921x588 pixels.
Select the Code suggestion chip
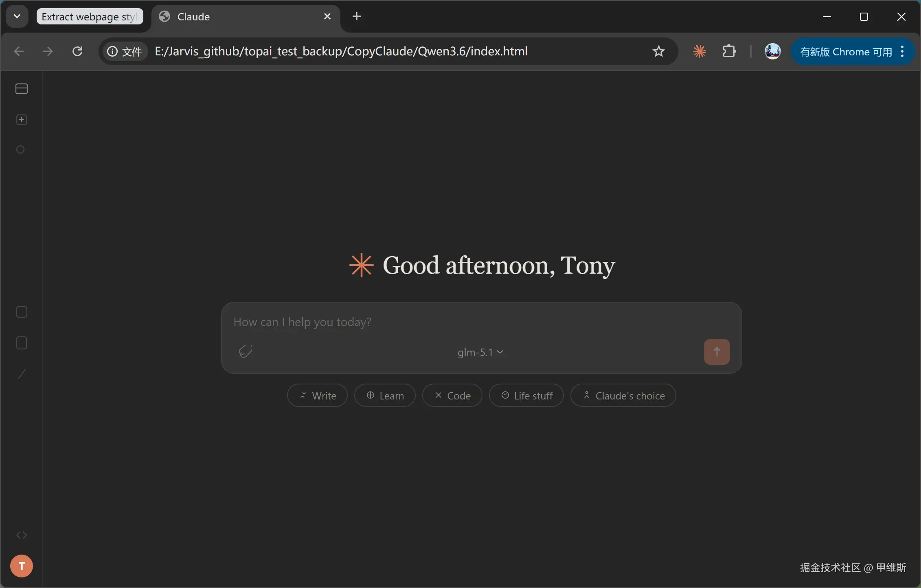(x=452, y=395)
